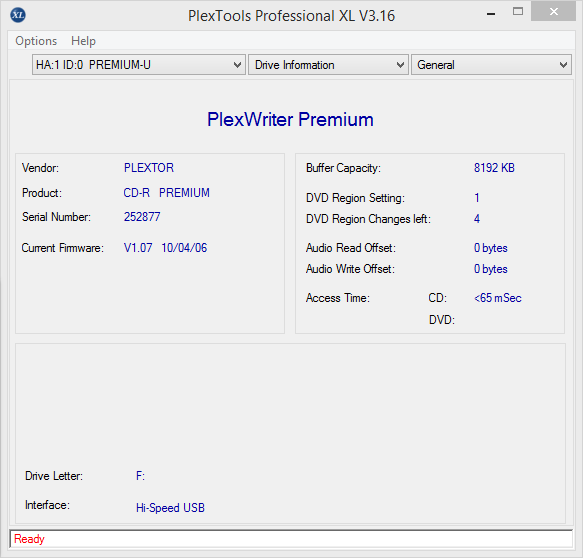Click the window title PlexTools Professional XL V3.16
Image resolution: width=583 pixels, height=558 pixels.
tap(291, 16)
